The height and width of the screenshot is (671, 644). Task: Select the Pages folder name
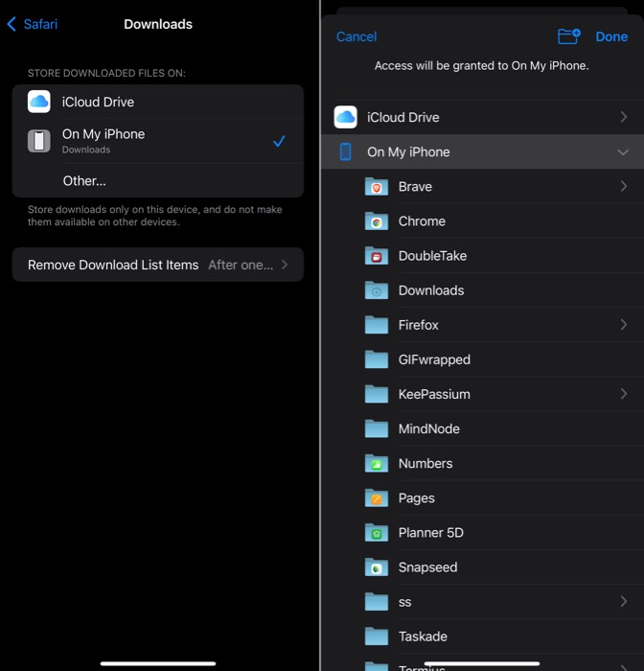pyautogui.click(x=416, y=498)
